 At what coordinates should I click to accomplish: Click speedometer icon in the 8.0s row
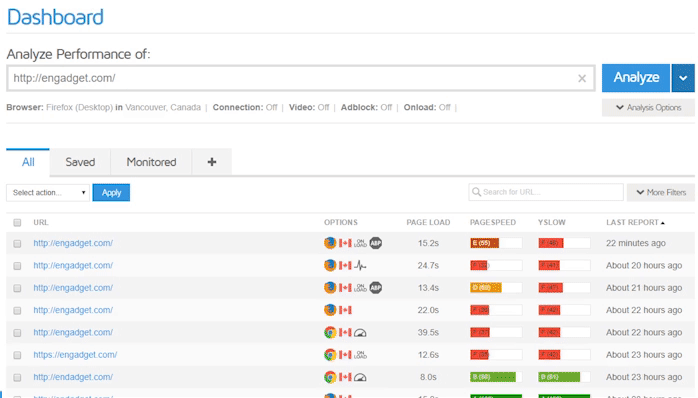360,378
